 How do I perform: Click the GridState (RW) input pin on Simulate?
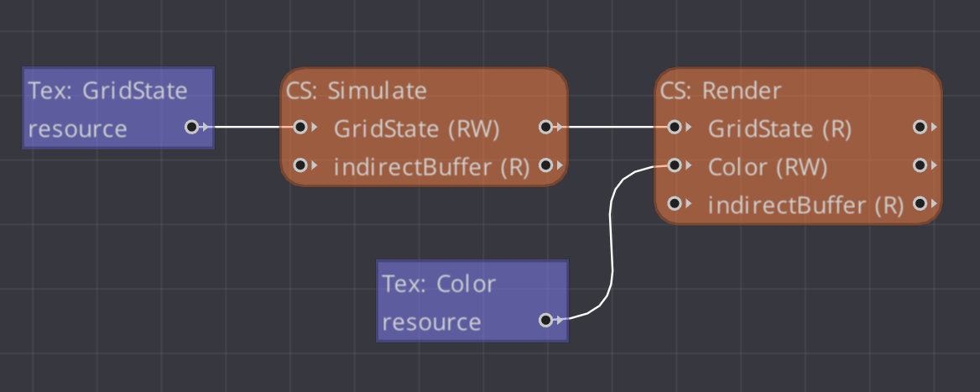click(300, 128)
